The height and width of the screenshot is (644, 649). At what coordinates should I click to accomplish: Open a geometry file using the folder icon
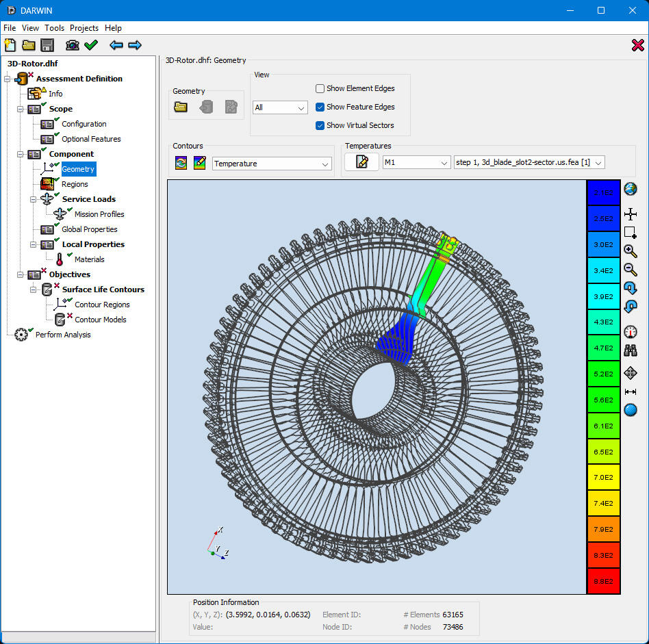pyautogui.click(x=180, y=107)
